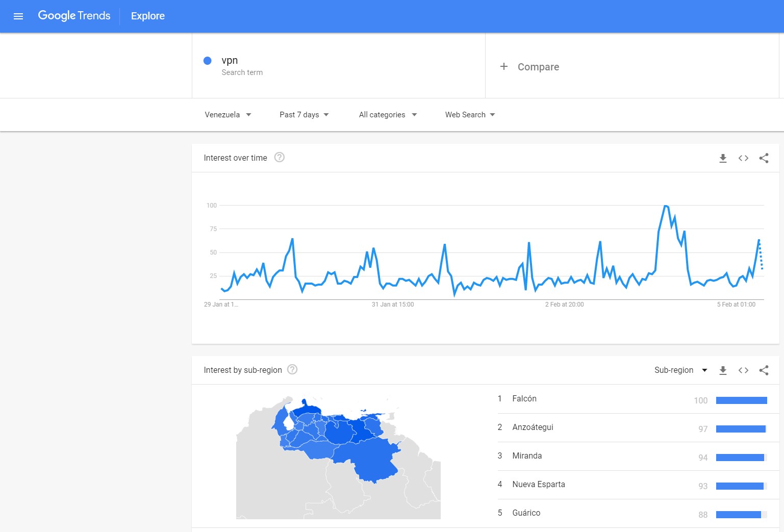Open the Web Search type dropdown
The width and height of the screenshot is (784, 532).
click(470, 115)
